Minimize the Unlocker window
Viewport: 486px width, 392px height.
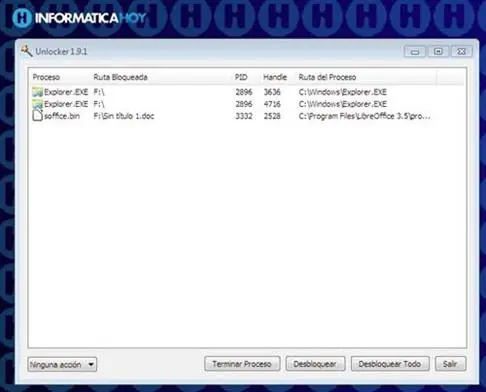coord(415,52)
